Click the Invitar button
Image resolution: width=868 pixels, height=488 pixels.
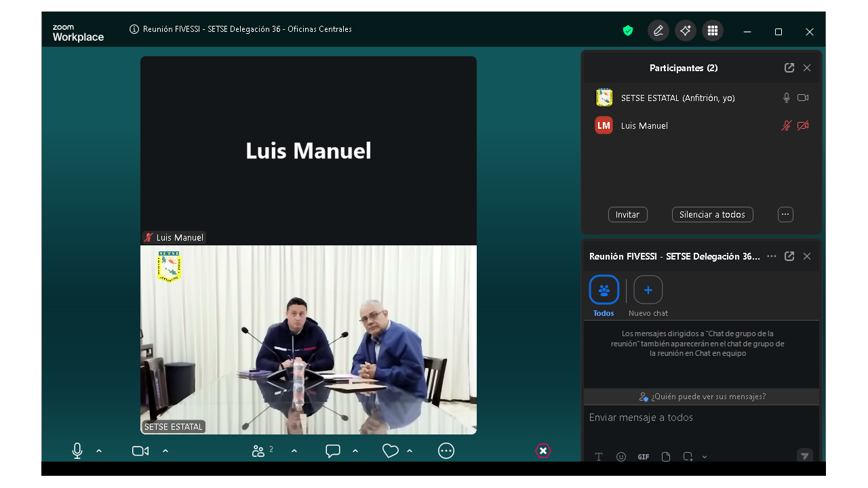pos(627,214)
